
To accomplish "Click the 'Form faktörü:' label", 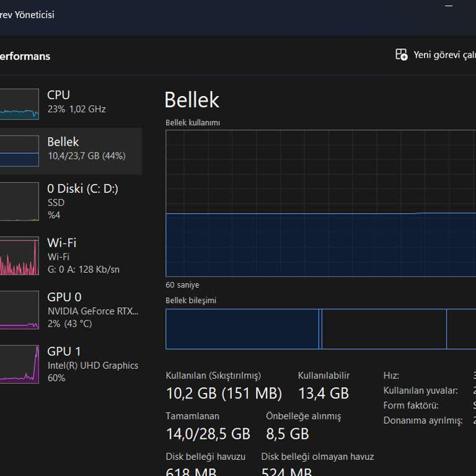I will click(411, 405).
